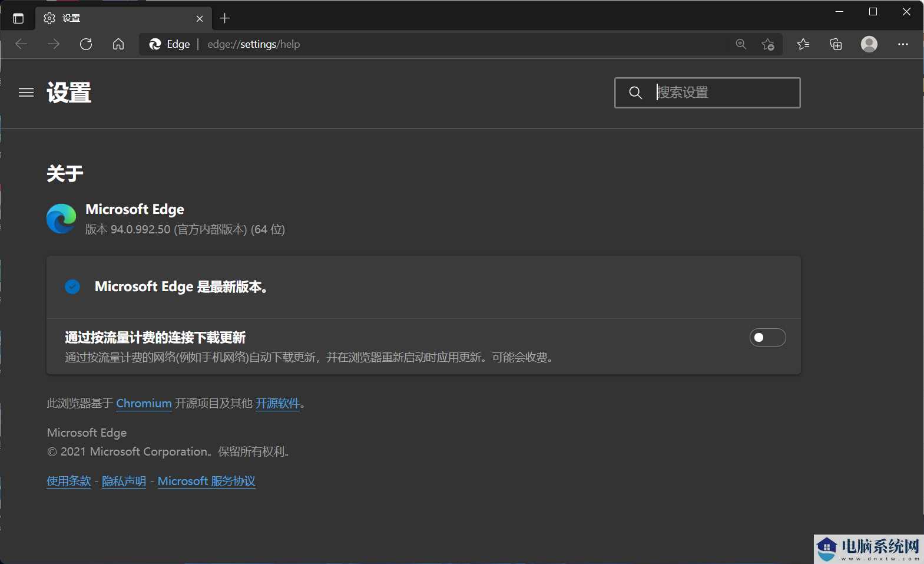Go back with the back arrow
This screenshot has width=924, height=564.
coord(21,44)
